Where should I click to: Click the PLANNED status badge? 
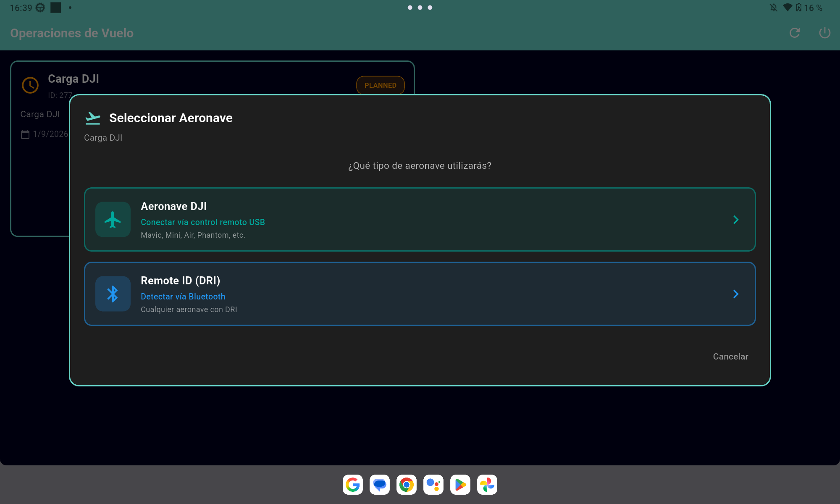(381, 85)
